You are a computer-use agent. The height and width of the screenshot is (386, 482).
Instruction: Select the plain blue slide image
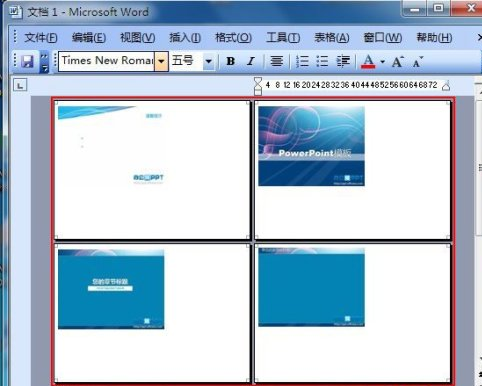coord(311,287)
